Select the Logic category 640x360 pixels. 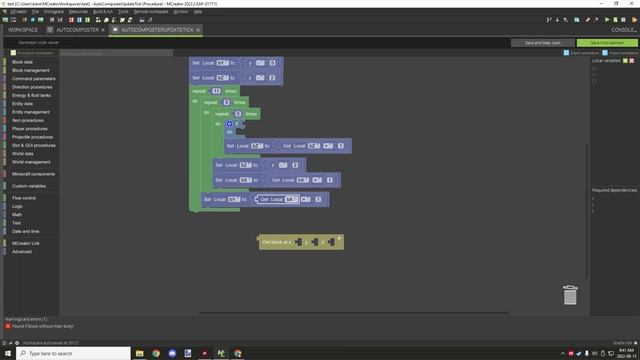tap(17, 207)
